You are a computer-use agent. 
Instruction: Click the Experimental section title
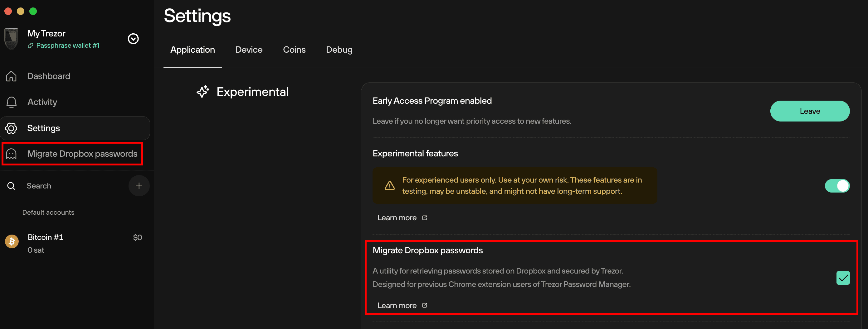(252, 92)
